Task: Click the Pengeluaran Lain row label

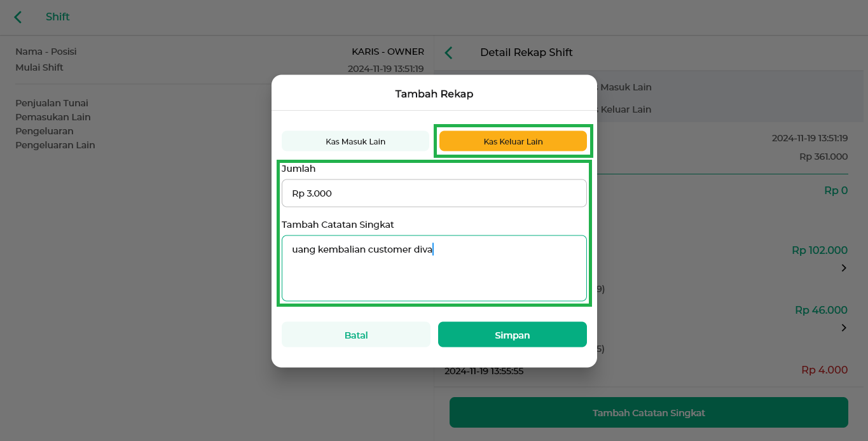Action: click(x=55, y=145)
